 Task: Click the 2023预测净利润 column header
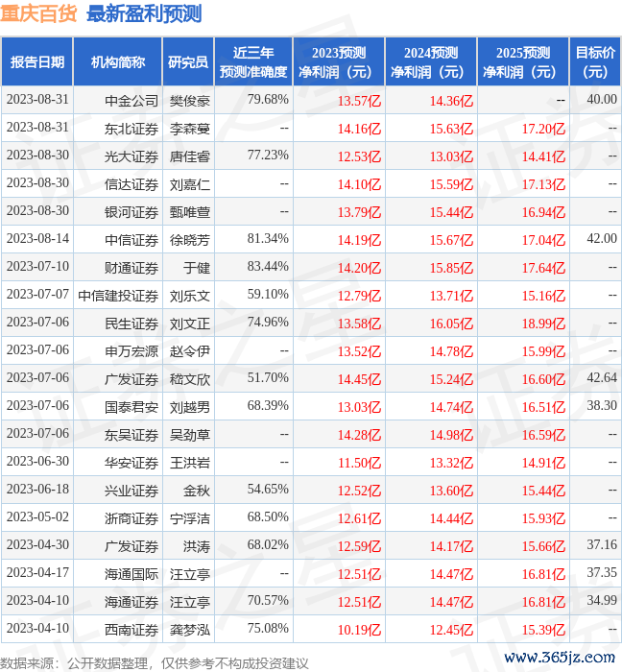(339, 62)
